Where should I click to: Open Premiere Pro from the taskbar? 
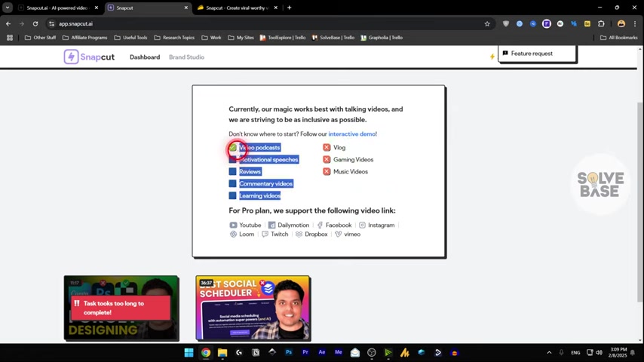pos(305,352)
